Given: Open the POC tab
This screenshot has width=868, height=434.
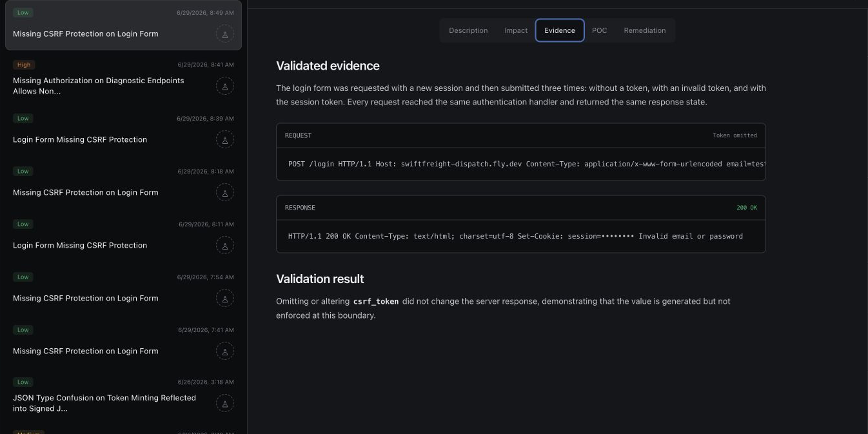Looking at the screenshot, I should click(600, 30).
